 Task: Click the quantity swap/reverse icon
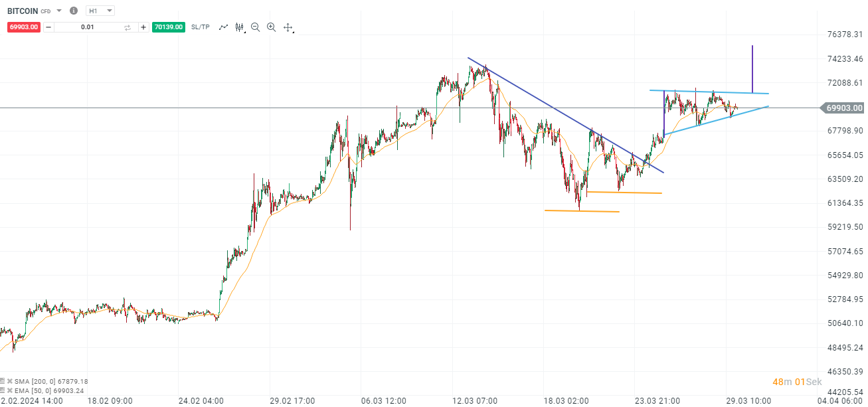click(x=128, y=27)
